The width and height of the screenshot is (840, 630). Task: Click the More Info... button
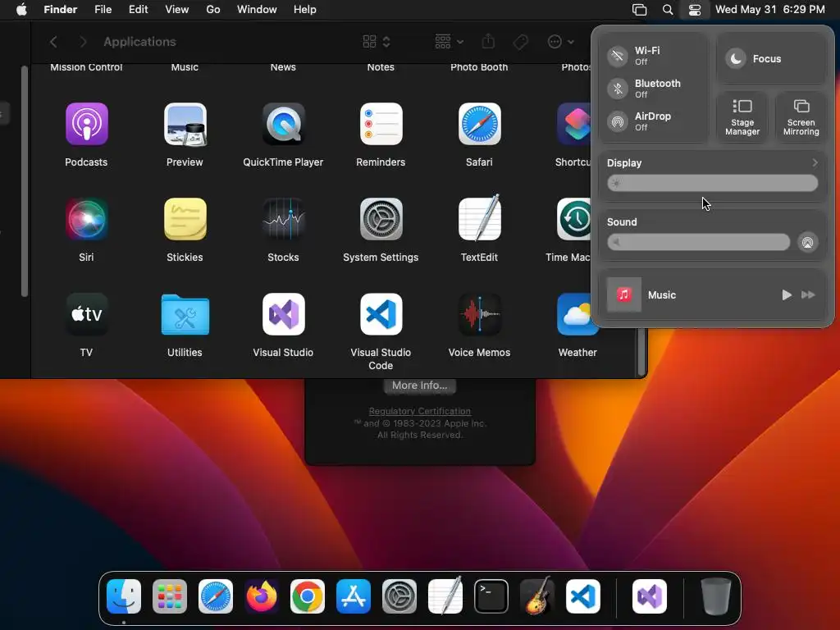[419, 386]
